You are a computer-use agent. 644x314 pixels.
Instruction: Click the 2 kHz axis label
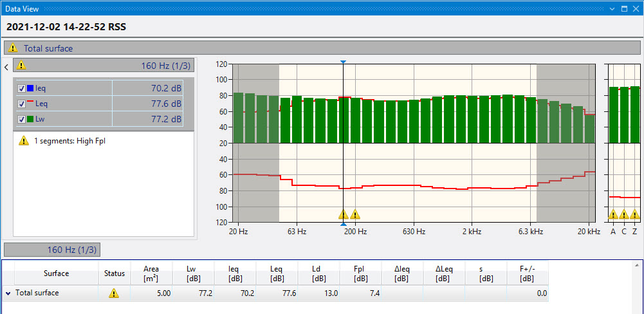pos(472,232)
